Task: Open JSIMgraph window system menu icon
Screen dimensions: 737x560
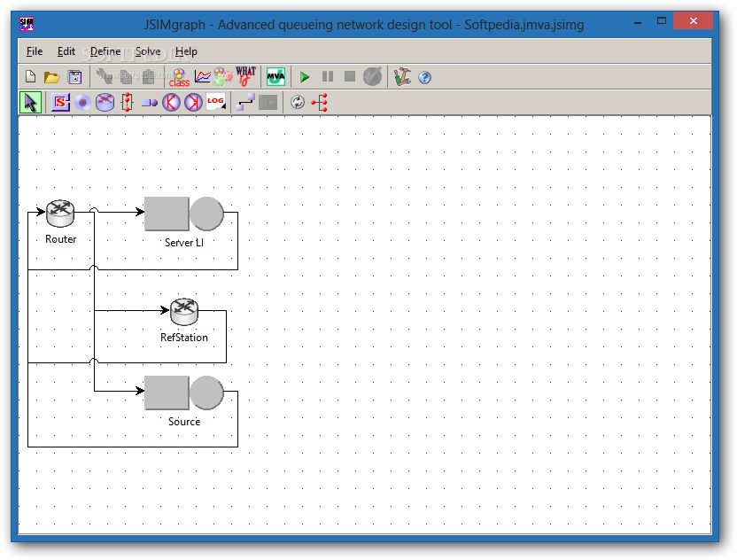Action: point(27,24)
